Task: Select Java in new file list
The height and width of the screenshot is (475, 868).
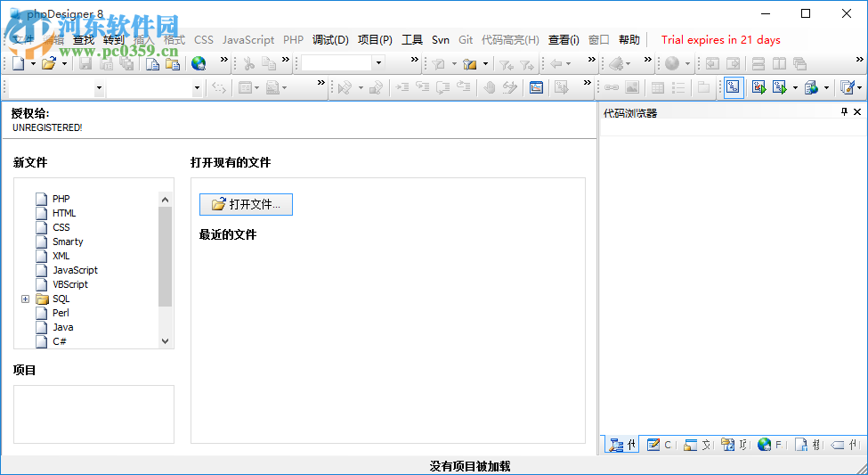Action: point(63,327)
